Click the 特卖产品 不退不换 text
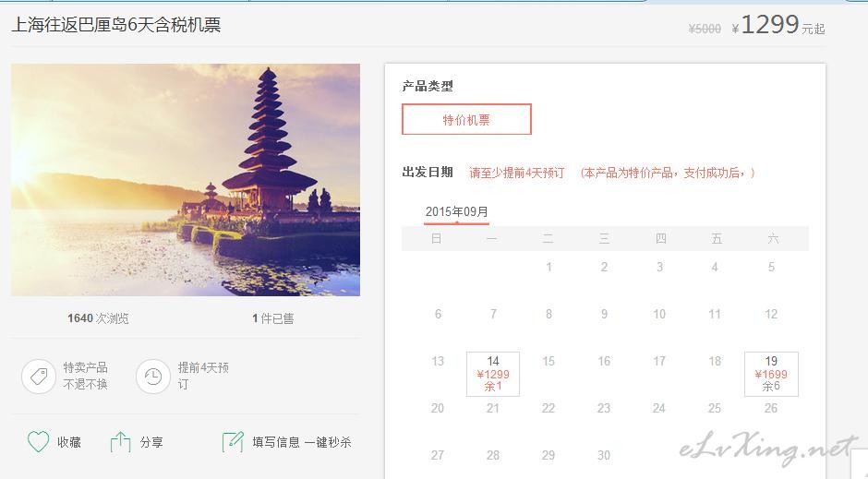Screen dimensions: 868x479 pyautogui.click(x=85, y=376)
